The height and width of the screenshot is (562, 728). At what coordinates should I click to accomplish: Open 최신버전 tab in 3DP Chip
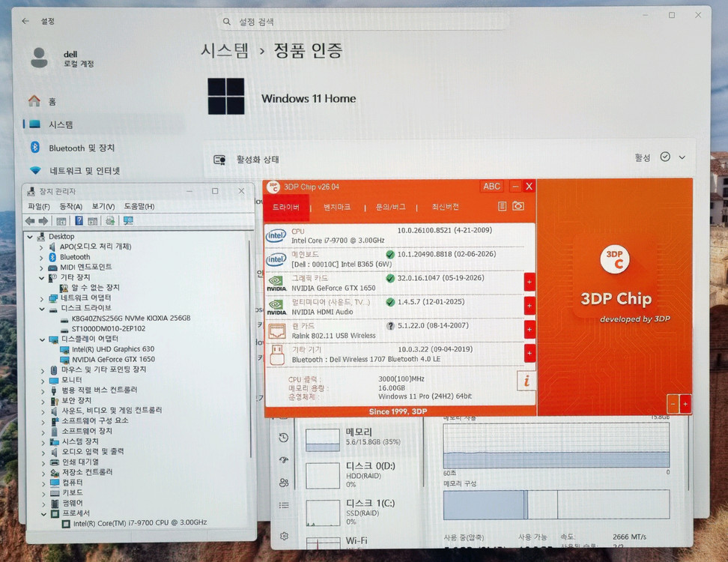pos(445,207)
